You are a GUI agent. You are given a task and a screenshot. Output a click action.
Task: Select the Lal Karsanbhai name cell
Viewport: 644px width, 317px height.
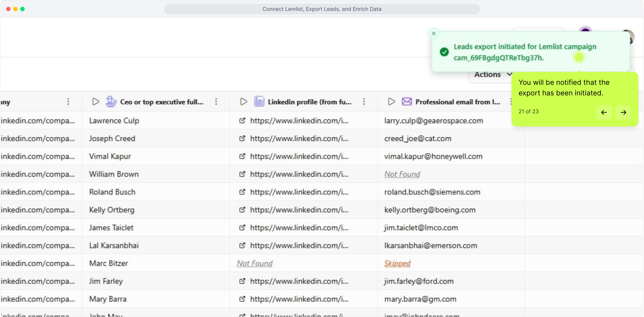[156, 245]
